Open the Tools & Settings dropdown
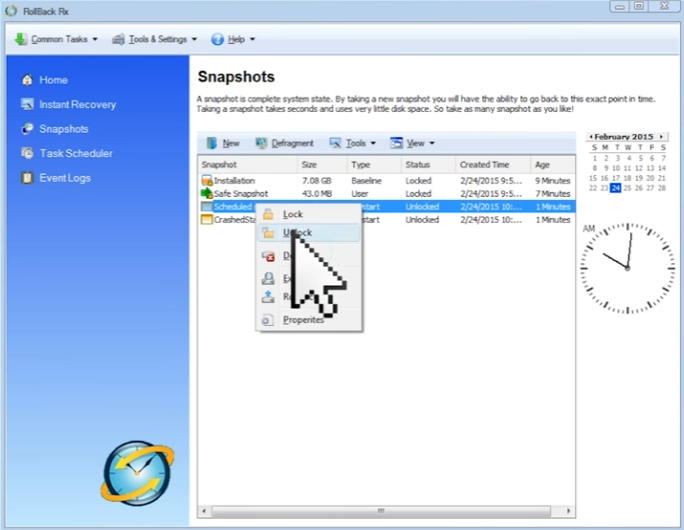The width and height of the screenshot is (684, 530). coord(153,40)
